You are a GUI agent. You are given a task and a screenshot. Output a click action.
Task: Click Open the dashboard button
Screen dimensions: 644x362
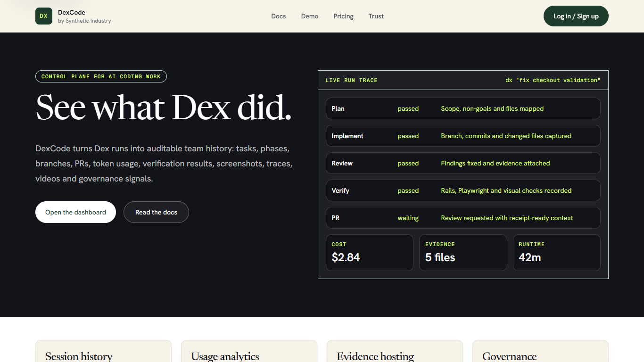click(x=75, y=212)
